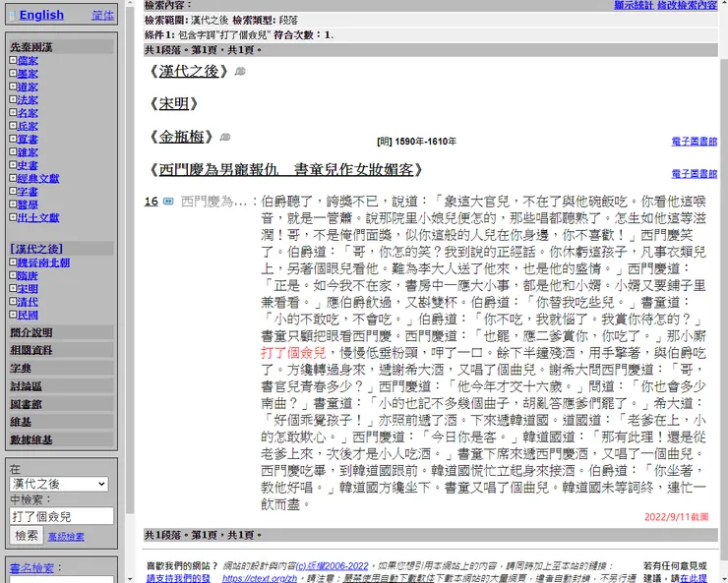The image size is (728, 583).
Task: Select the [漢代之後] section heading link
Action: pos(36,249)
